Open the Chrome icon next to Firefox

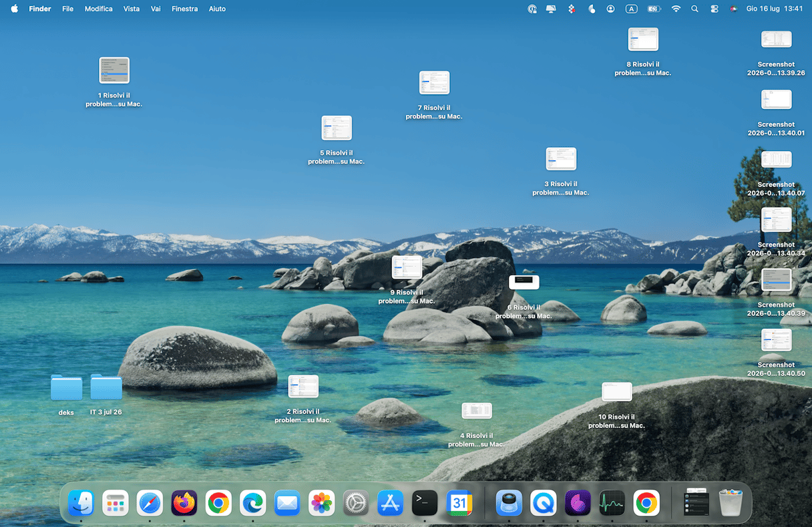(218, 503)
